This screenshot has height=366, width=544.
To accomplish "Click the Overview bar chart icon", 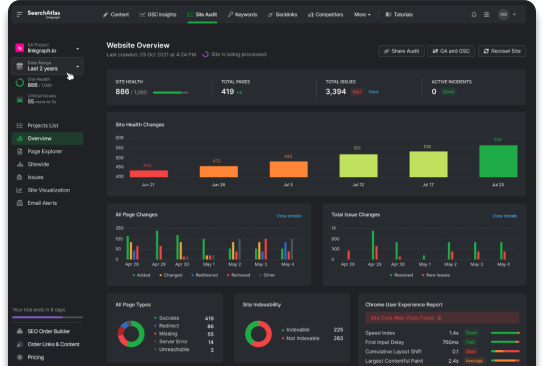I will click(x=20, y=138).
